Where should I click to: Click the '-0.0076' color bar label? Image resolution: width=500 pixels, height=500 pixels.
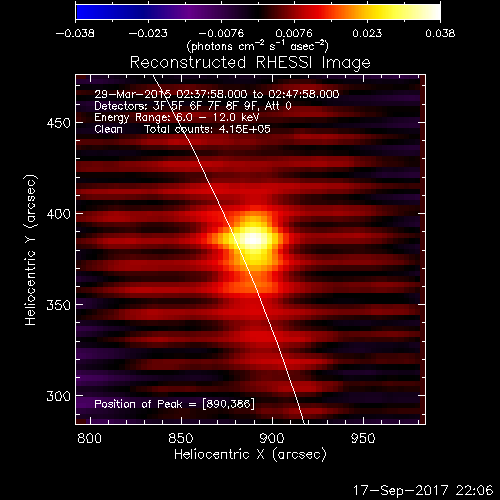[221, 33]
